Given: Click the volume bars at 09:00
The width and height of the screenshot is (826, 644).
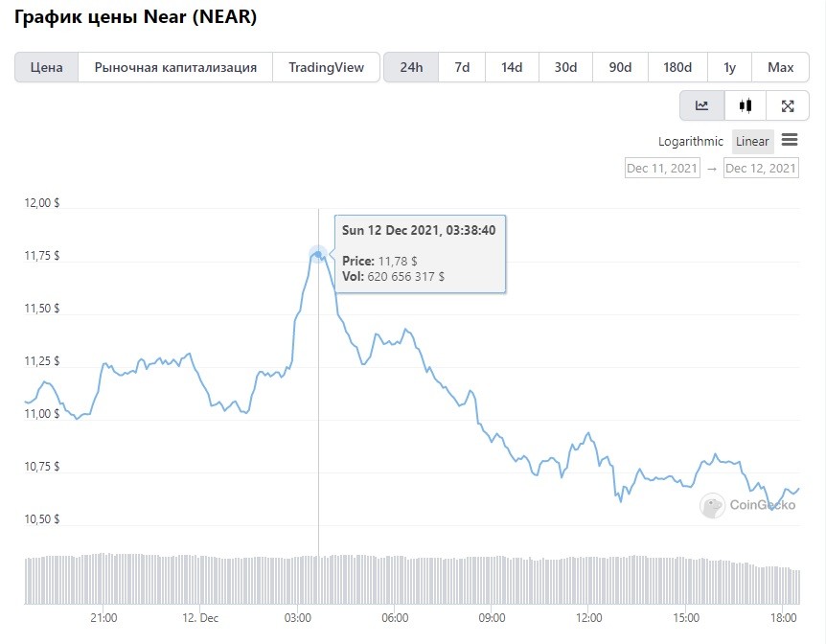Looking at the screenshot, I should click(x=492, y=580).
